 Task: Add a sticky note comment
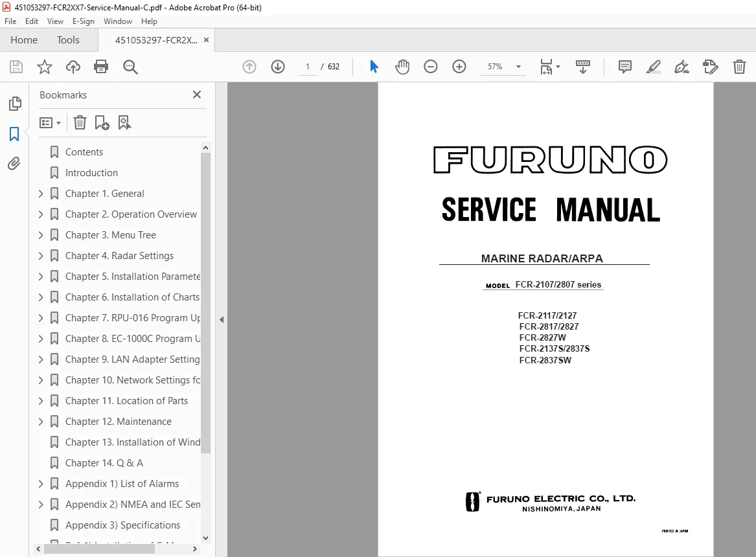click(625, 67)
